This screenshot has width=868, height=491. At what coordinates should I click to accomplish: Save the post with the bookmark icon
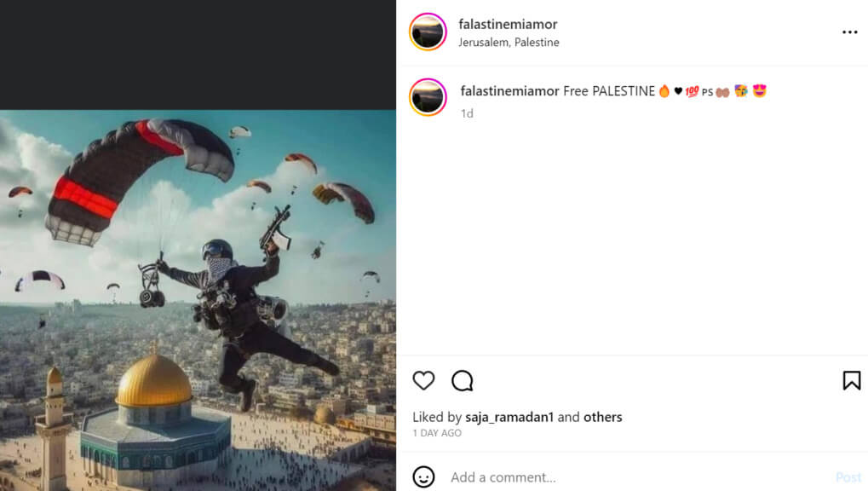(852, 380)
